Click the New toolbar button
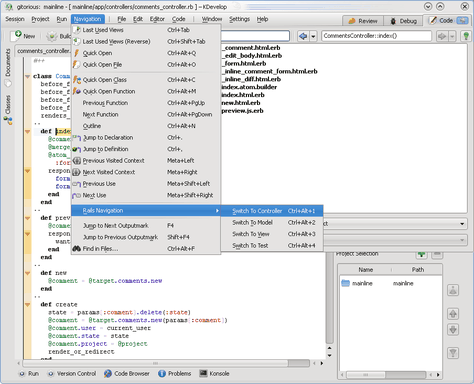474x384 pixels. click(22, 36)
